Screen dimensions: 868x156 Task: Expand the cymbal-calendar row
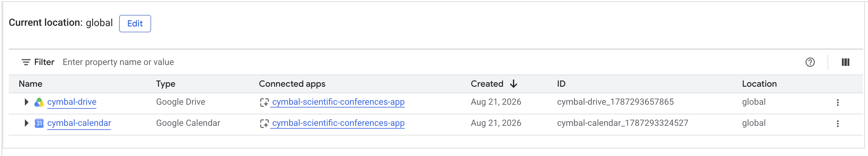point(26,123)
